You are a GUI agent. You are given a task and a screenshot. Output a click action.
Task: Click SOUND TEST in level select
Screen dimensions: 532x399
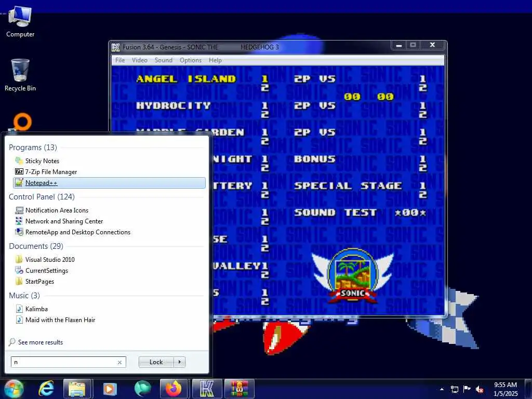tap(335, 212)
